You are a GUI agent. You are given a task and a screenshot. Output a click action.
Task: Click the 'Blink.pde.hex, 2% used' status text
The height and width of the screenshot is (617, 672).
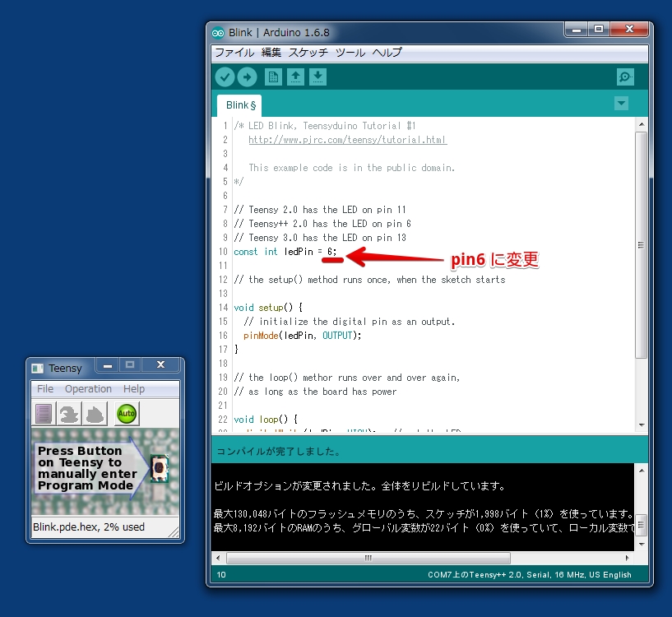[x=89, y=527]
